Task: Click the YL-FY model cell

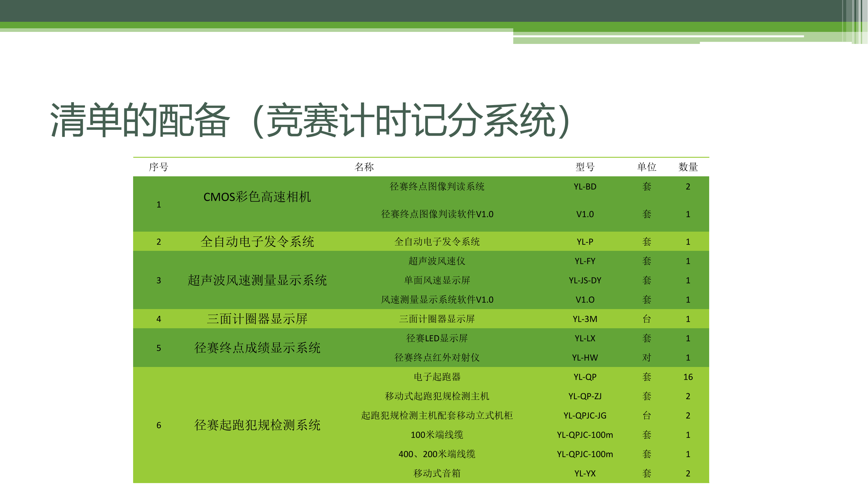Action: coord(585,261)
